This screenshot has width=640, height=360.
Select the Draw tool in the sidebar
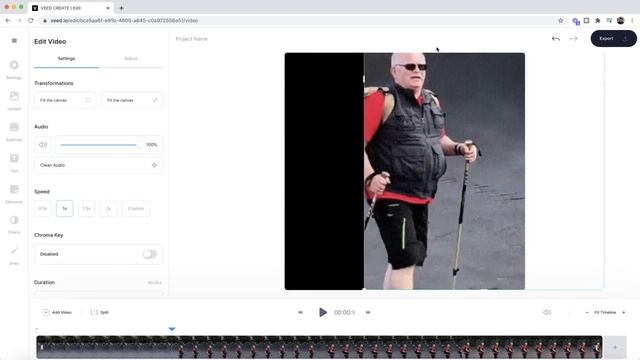[14, 255]
